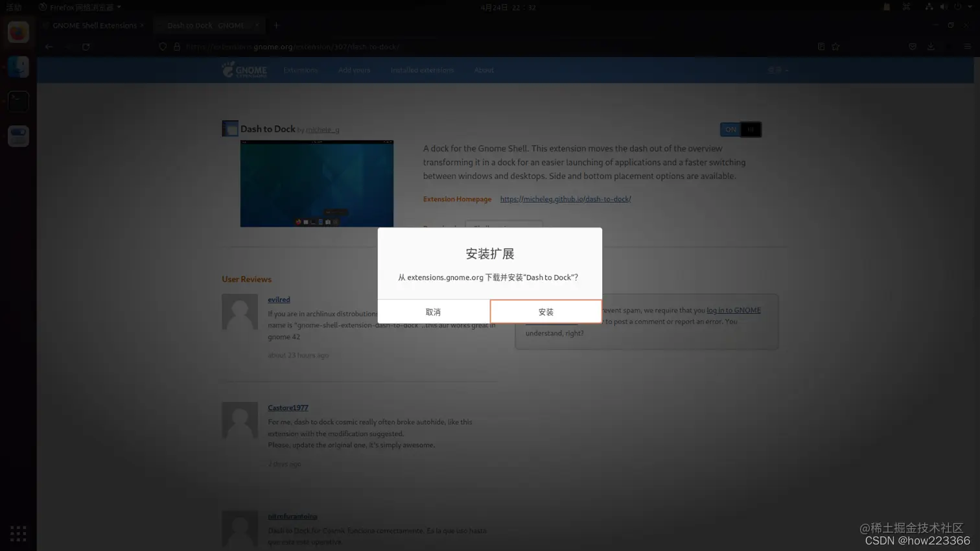Image resolution: width=980 pixels, height=551 pixels.
Task: Toggle the Dash to Dock ON/OFF switch
Action: point(740,130)
